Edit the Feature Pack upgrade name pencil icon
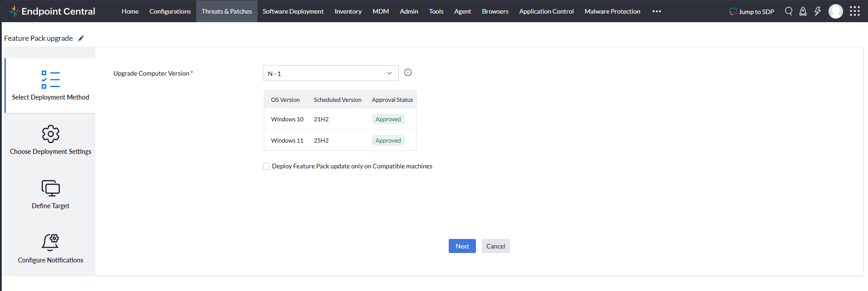 (81, 38)
